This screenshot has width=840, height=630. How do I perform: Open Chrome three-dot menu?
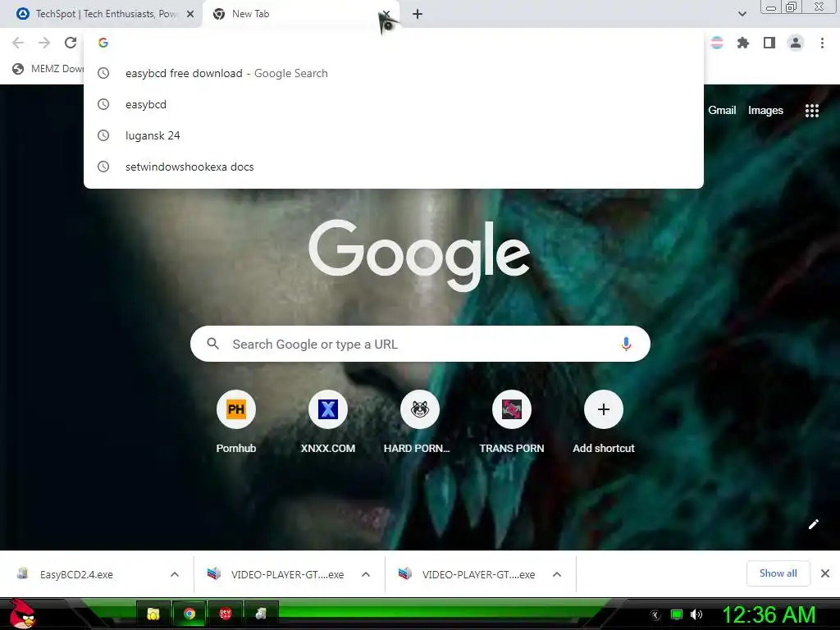tap(822, 43)
